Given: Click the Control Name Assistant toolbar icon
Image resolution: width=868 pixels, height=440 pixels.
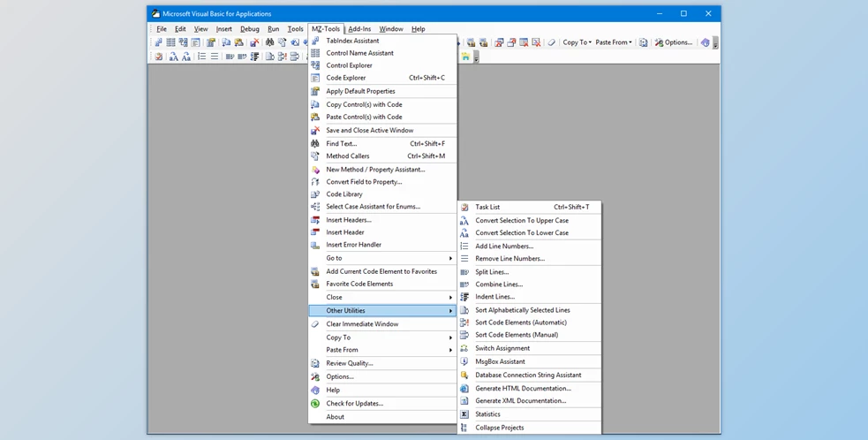Looking at the screenshot, I should 170,42.
